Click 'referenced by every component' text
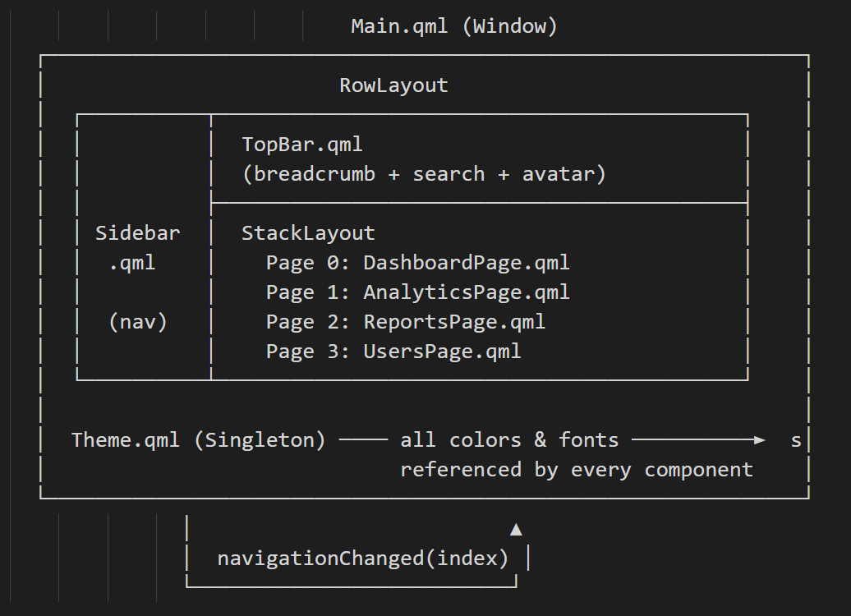Viewport: 851px width, 616px height. (x=576, y=469)
